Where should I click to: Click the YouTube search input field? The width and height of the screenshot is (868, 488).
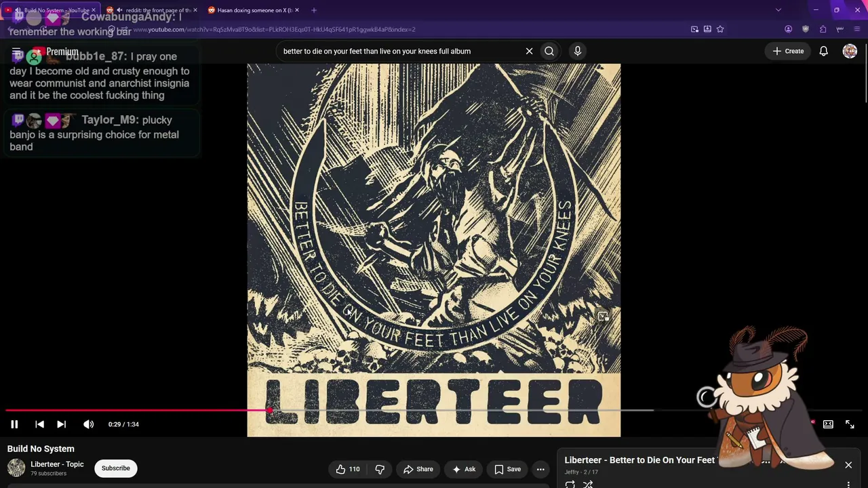(x=400, y=51)
